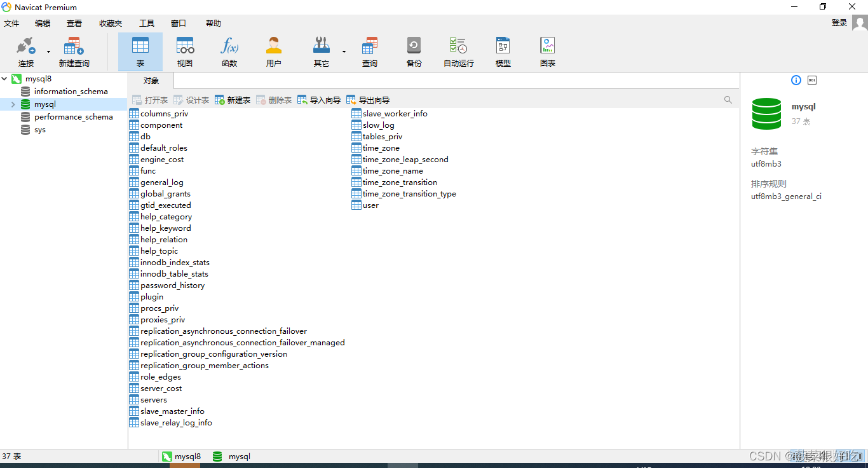Open the 模型 (Model) toolbar icon
Viewport: 868px width, 468px height.
coord(503,46)
